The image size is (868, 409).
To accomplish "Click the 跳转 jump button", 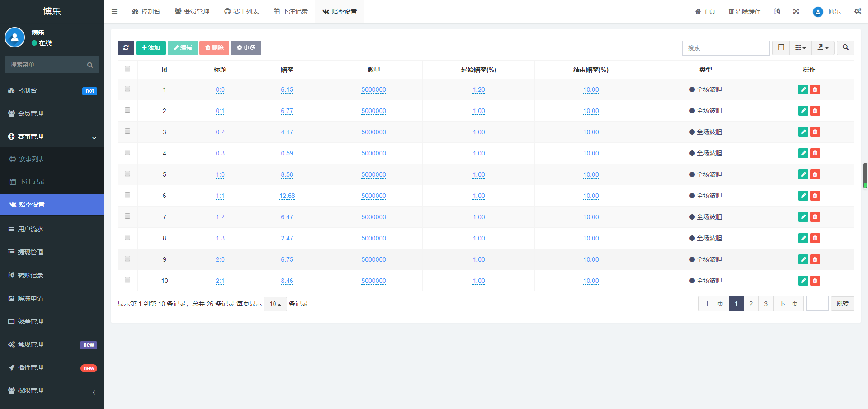I will (x=843, y=304).
